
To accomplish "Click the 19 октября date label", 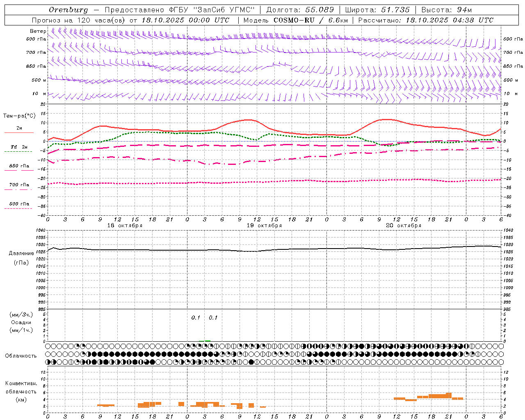I will click(x=264, y=226).
